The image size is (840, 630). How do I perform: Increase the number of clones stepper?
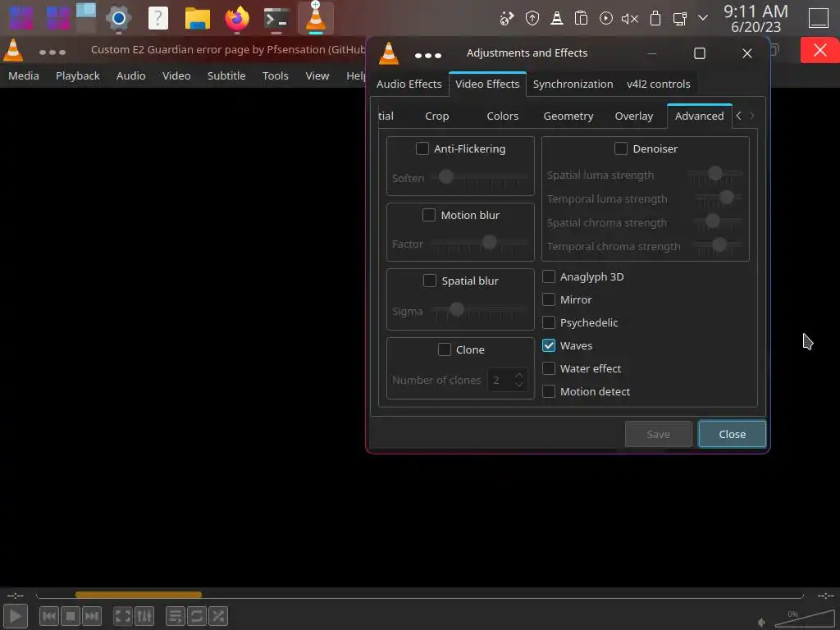click(518, 375)
